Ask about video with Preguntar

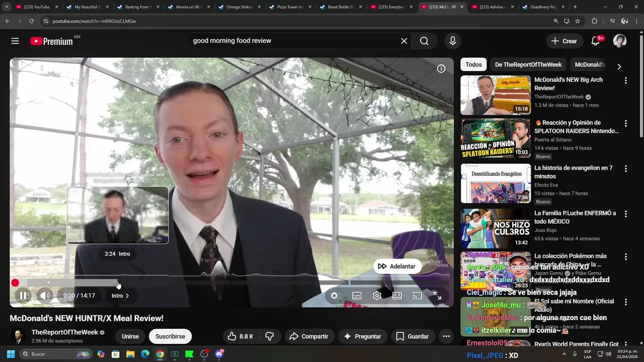point(362,336)
